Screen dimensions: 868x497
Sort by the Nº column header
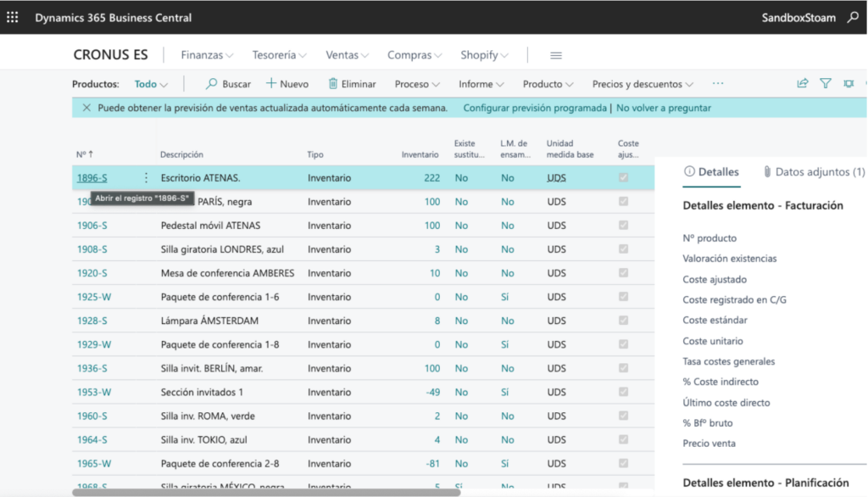click(x=85, y=154)
